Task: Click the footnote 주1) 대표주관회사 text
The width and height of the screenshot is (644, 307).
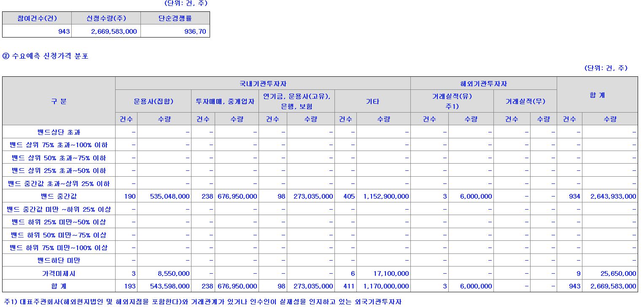Action: click(202, 302)
